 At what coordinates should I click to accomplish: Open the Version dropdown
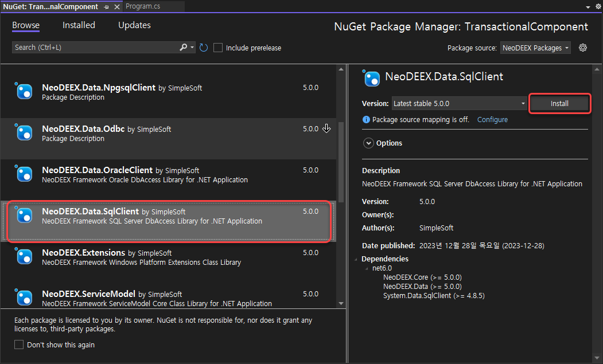(459, 103)
